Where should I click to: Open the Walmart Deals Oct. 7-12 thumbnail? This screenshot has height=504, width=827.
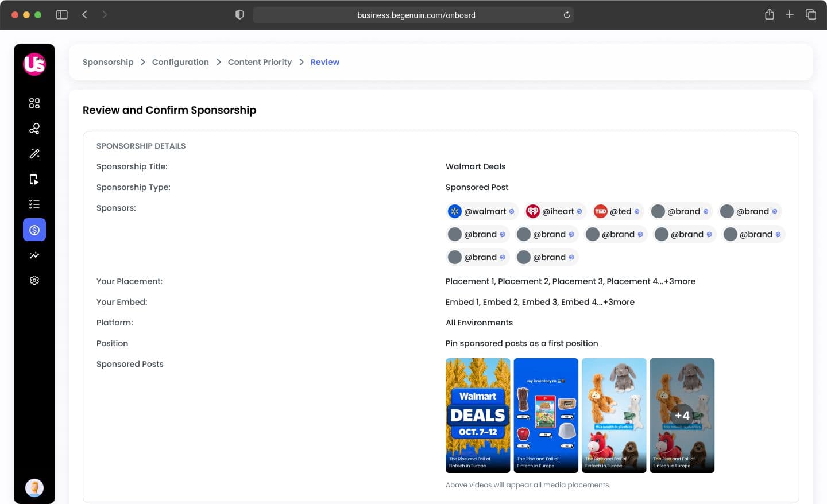tap(478, 416)
